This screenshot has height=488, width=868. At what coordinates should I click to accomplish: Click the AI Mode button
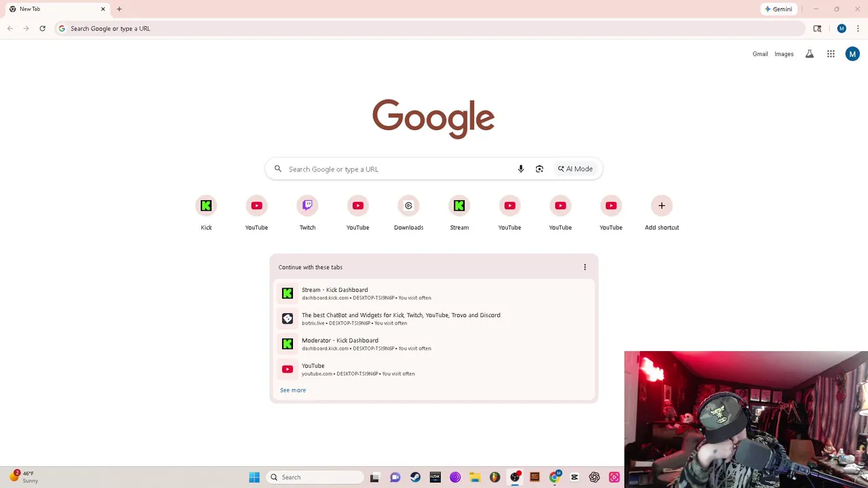tap(575, 169)
